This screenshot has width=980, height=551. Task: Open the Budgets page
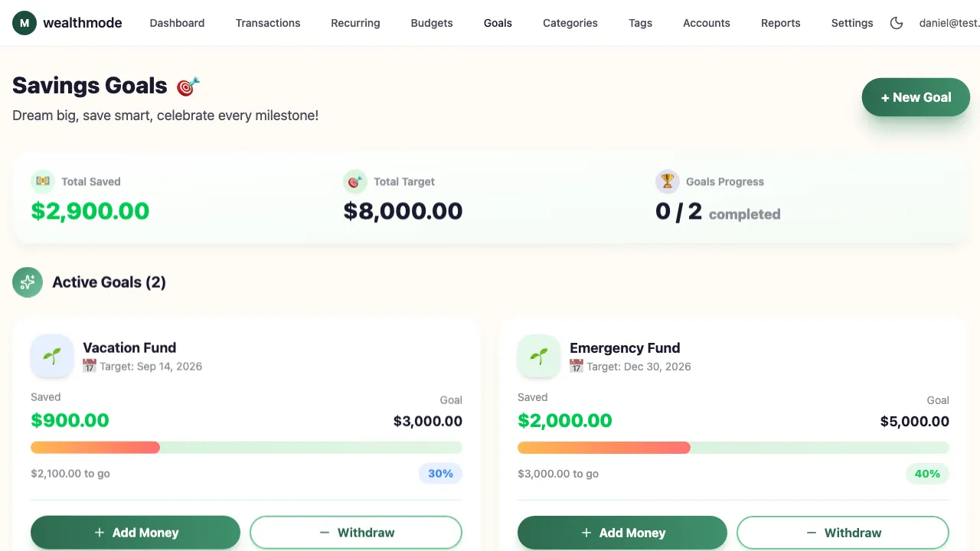tap(431, 23)
